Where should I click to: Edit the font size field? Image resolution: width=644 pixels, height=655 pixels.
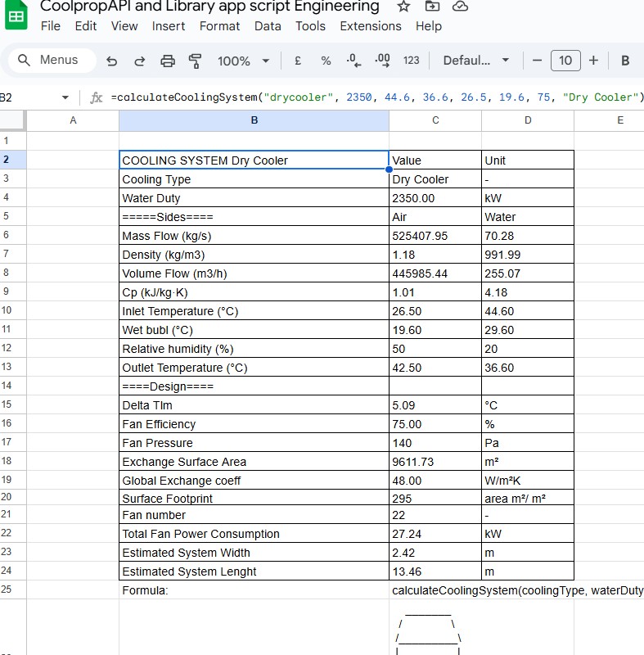point(565,61)
